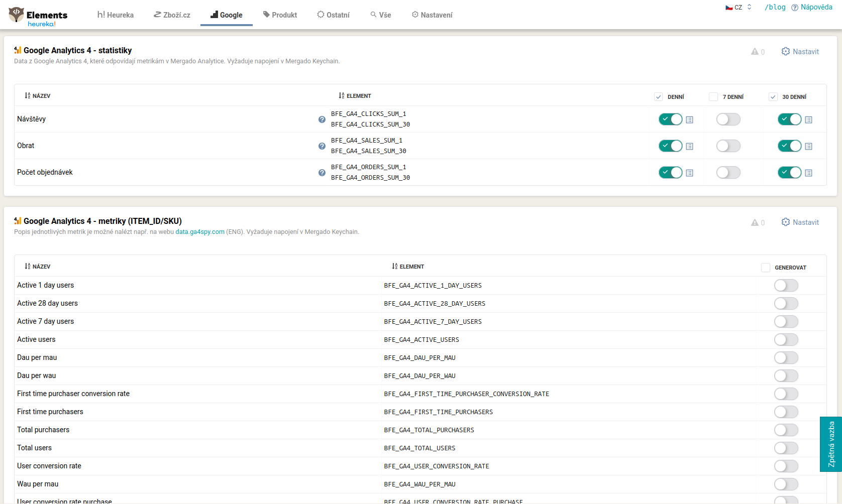The width and height of the screenshot is (842, 504).
Task: Sort metrics table by ELEMENT column
Action: (408, 267)
